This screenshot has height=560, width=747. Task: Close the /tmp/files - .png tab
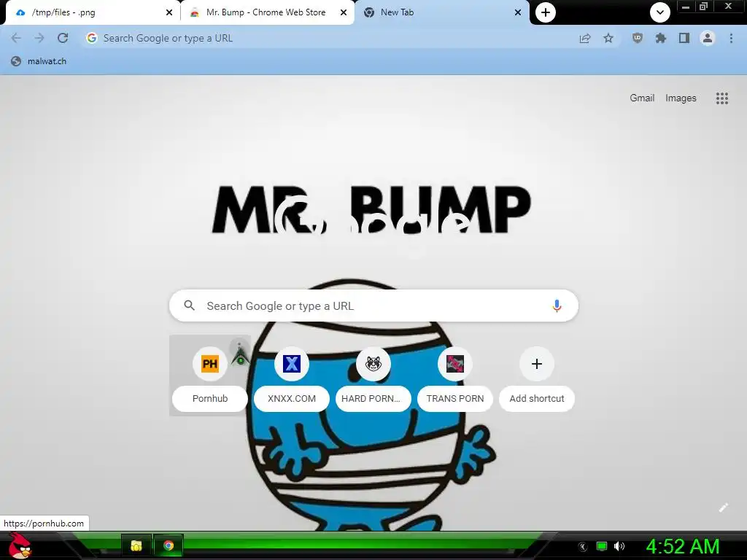click(x=169, y=12)
